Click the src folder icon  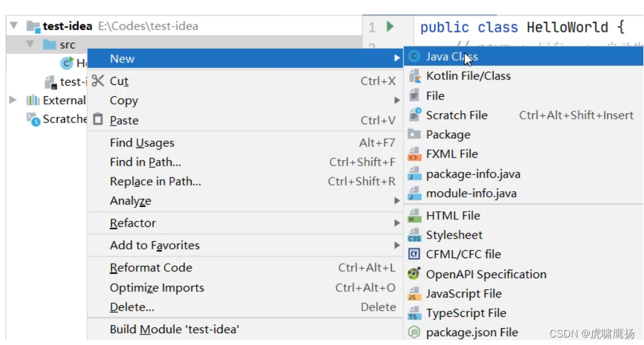[49, 44]
